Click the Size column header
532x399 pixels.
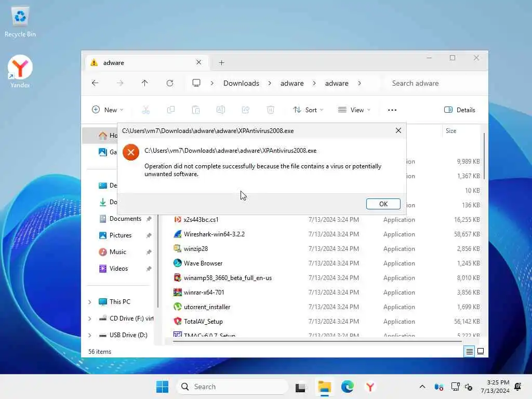pyautogui.click(x=451, y=130)
